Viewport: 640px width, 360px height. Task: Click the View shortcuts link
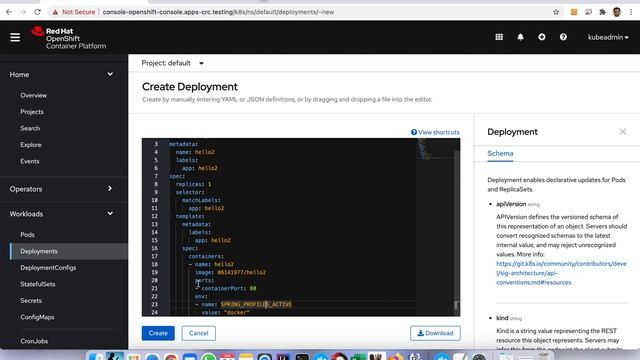435,132
